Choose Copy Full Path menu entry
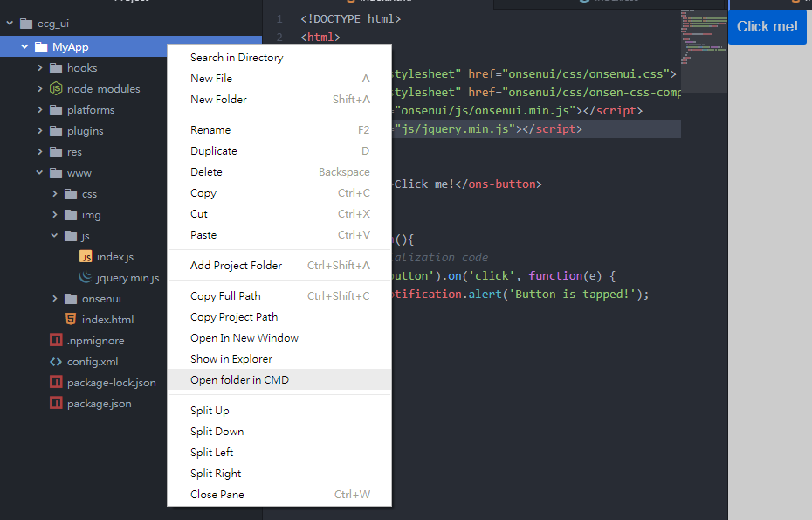Image resolution: width=812 pixels, height=520 pixels. [279, 296]
